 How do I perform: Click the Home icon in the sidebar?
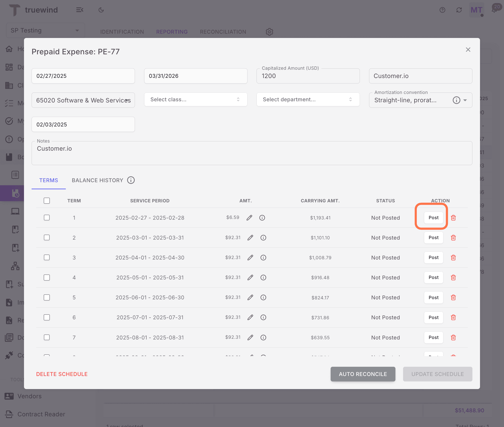9,49
